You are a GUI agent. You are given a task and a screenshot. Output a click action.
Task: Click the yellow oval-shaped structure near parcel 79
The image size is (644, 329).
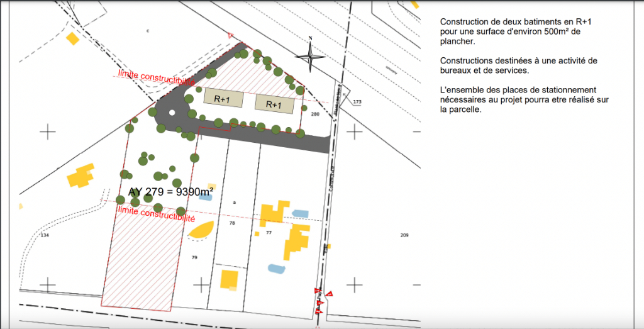(x=201, y=230)
